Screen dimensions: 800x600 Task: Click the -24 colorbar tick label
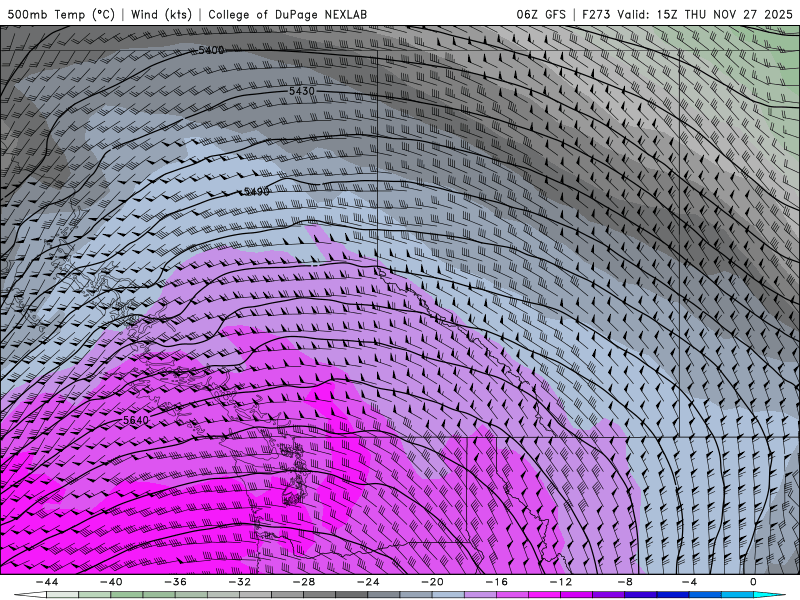[368, 582]
